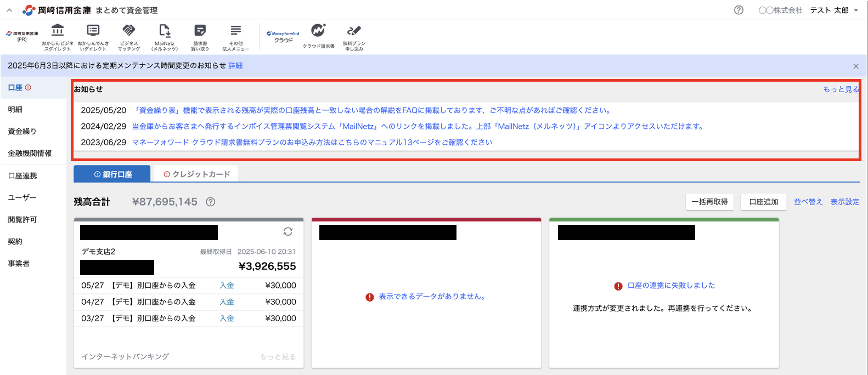Click 〇〇株式会社 company name in header
The image size is (868, 375).
point(780,10)
